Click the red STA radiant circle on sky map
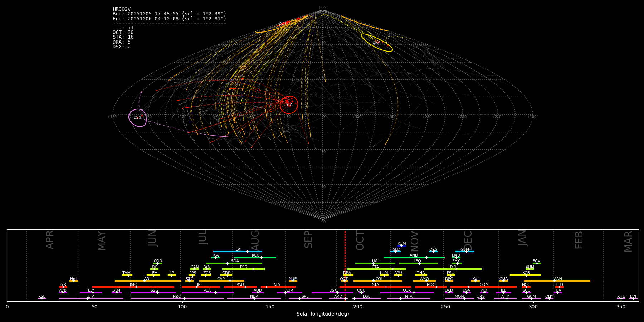The image size is (644, 322). pos(289,105)
